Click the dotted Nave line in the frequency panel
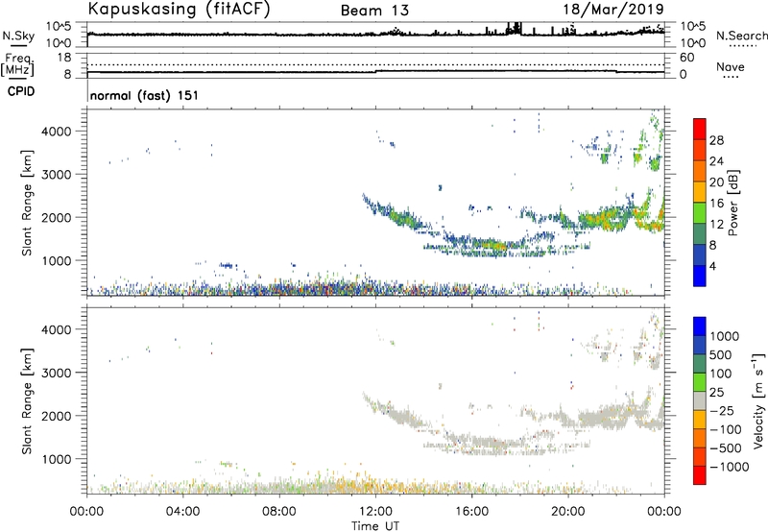Viewport: 768px width, 532px height. [x=375, y=64]
